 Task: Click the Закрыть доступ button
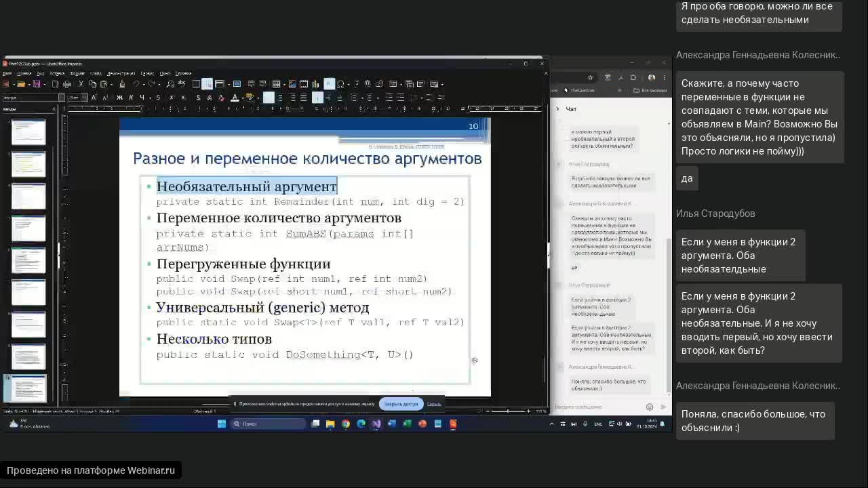[x=401, y=404]
